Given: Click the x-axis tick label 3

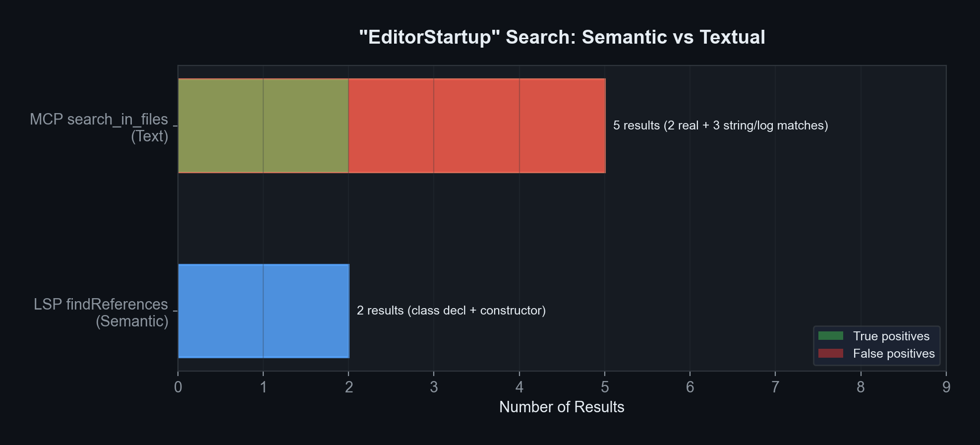Looking at the screenshot, I should point(434,387).
